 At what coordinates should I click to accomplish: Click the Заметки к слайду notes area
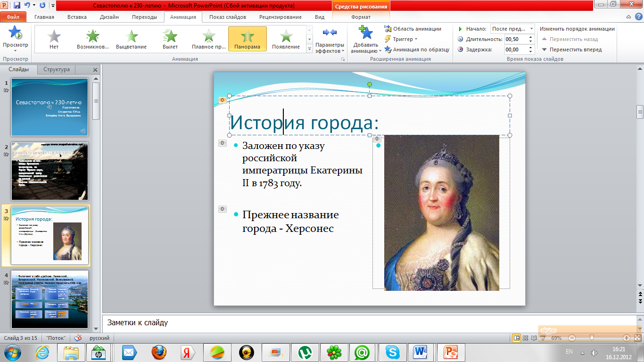click(x=369, y=323)
